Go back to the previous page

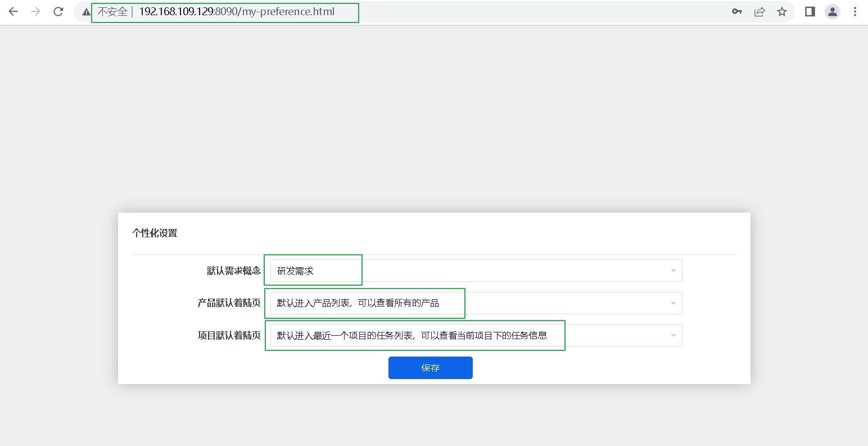point(13,11)
